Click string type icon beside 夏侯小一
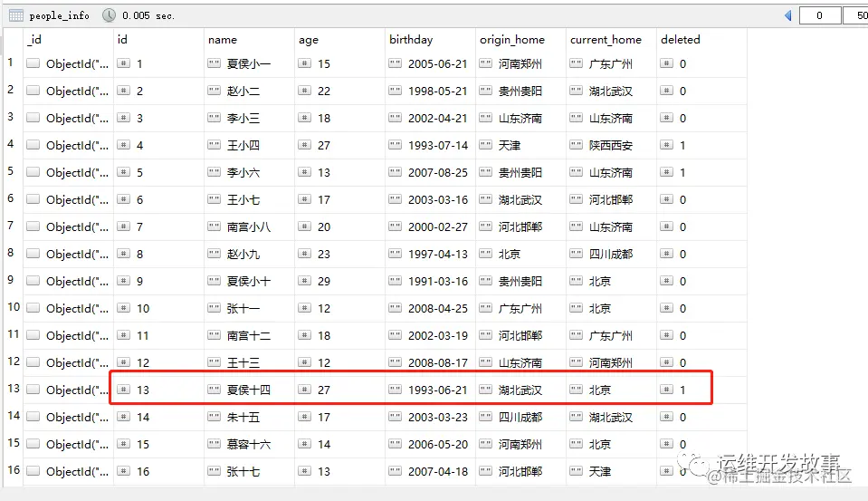Screen dimensions: 868x501 [x=215, y=63]
